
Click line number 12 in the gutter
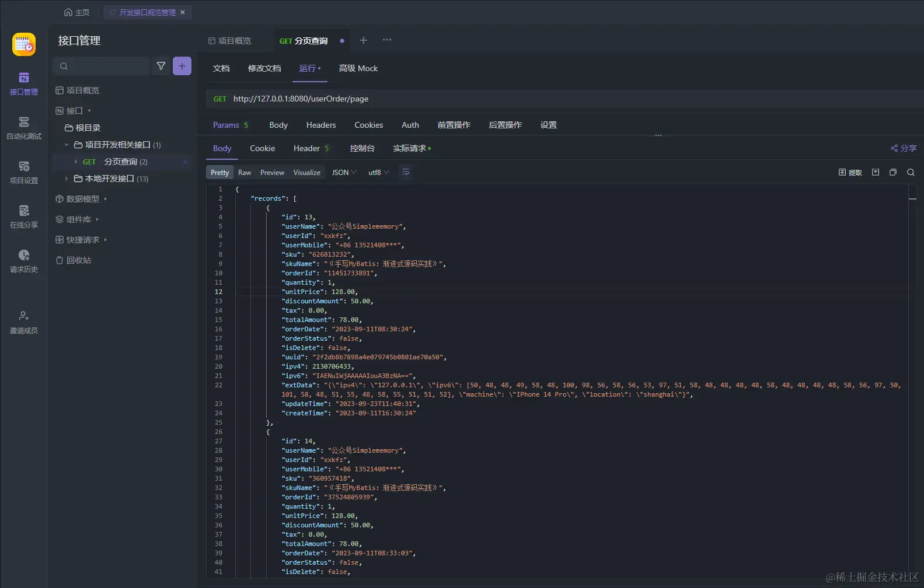(219, 292)
